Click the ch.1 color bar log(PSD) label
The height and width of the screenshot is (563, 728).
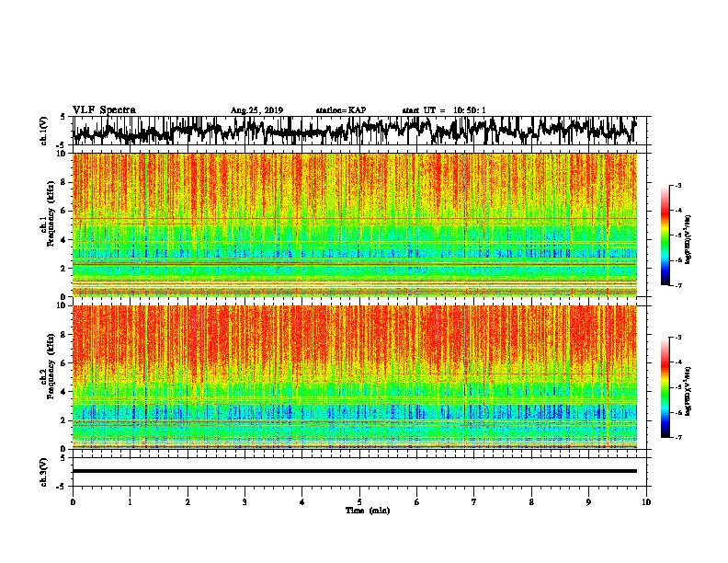point(688,240)
